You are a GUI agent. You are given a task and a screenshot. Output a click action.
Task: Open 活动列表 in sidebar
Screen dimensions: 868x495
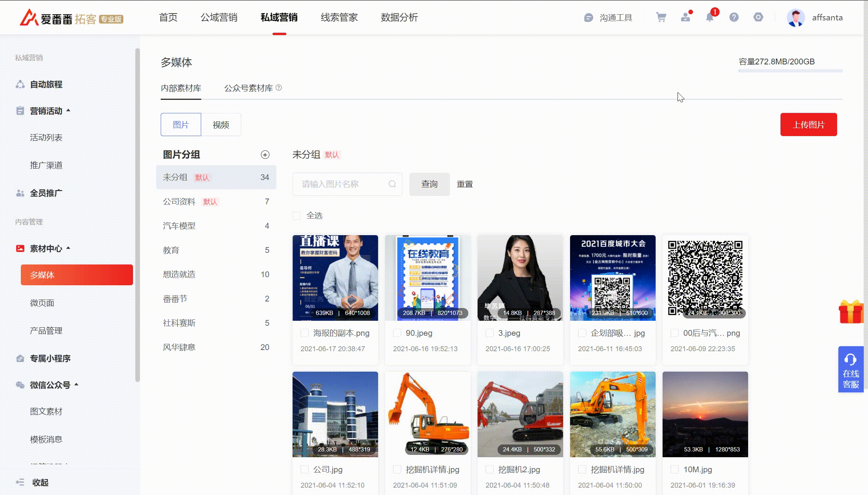point(46,138)
